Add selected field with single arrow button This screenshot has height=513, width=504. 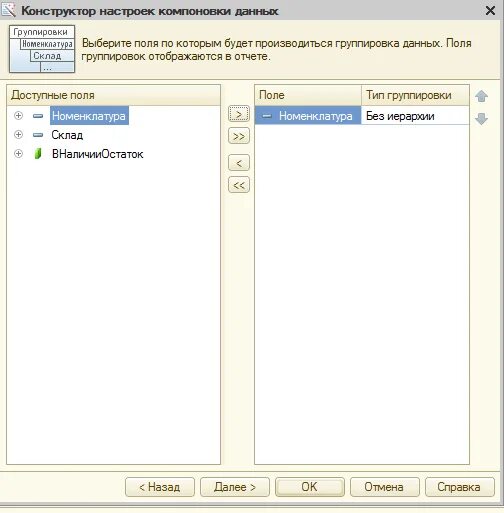point(239,114)
